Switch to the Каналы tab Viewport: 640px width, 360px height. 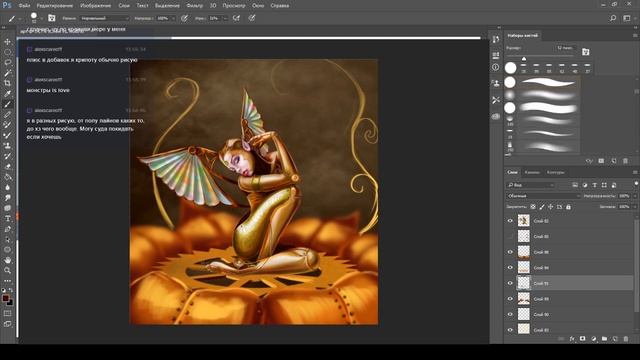(532, 172)
